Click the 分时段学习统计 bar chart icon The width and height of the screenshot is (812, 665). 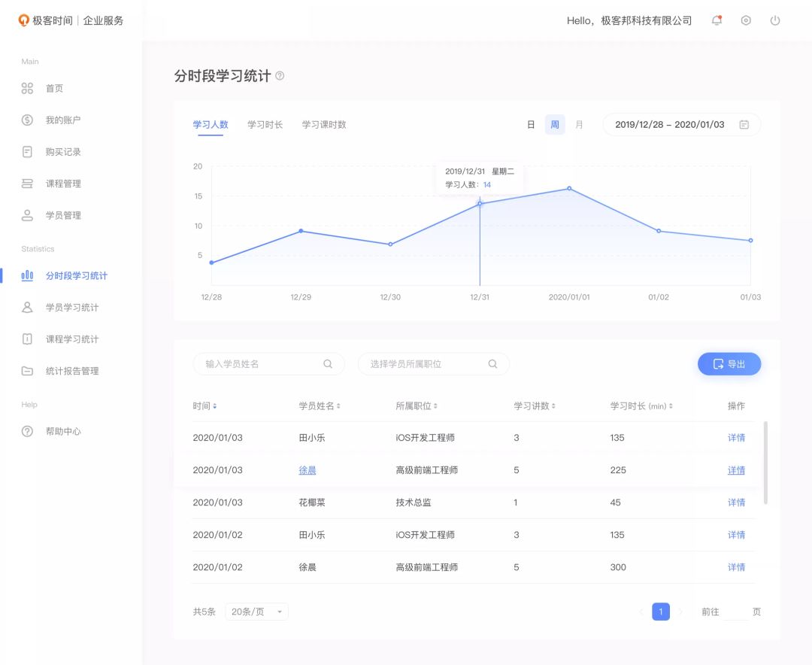coord(27,275)
